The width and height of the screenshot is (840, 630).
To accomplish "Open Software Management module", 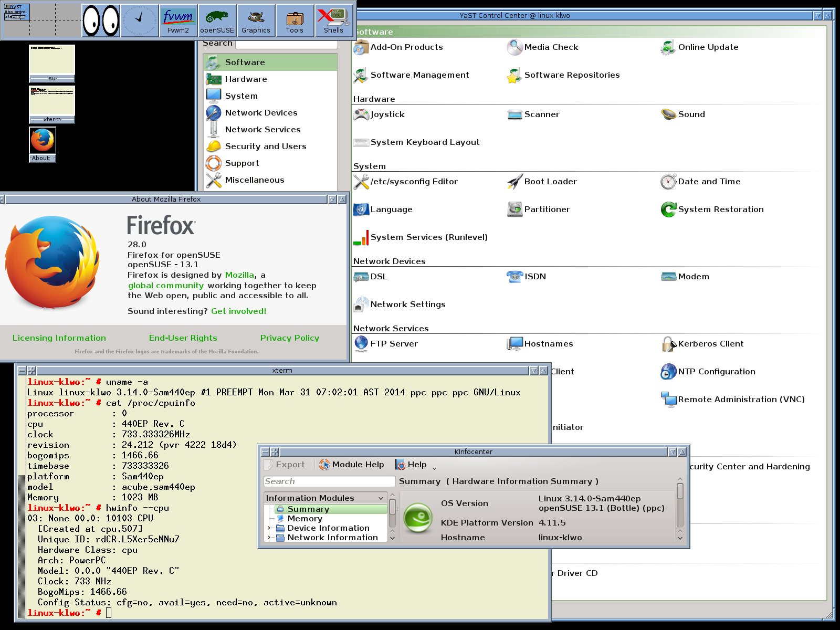I will pos(419,75).
